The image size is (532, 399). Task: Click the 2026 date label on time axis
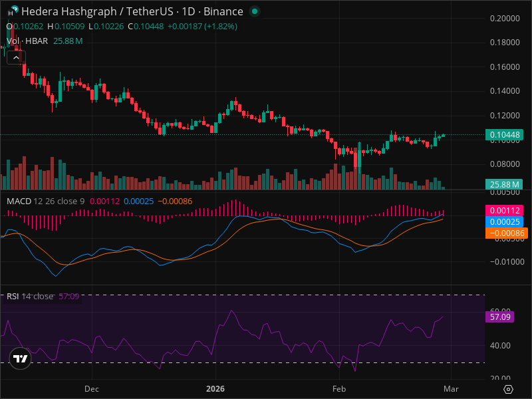tap(215, 389)
